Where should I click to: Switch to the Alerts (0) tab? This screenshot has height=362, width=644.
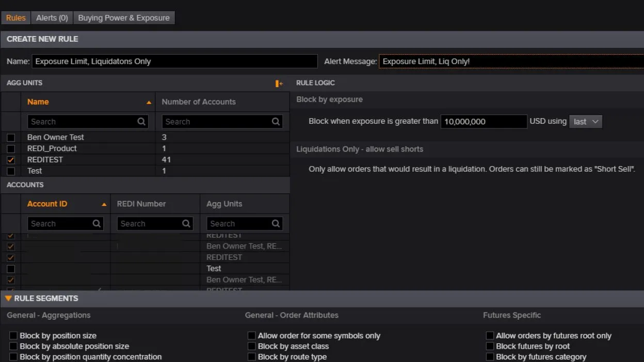[x=52, y=18]
